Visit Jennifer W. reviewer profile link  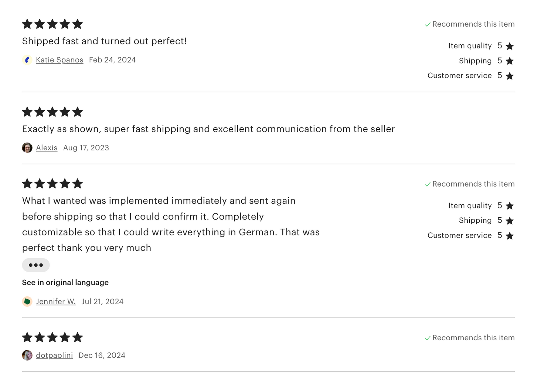click(56, 301)
